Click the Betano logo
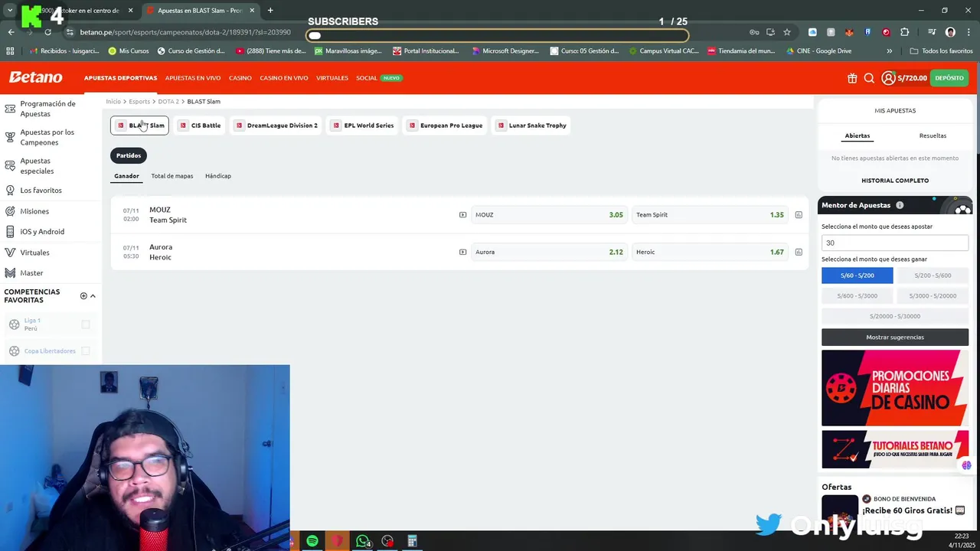This screenshot has width=980, height=551. pyautogui.click(x=35, y=77)
